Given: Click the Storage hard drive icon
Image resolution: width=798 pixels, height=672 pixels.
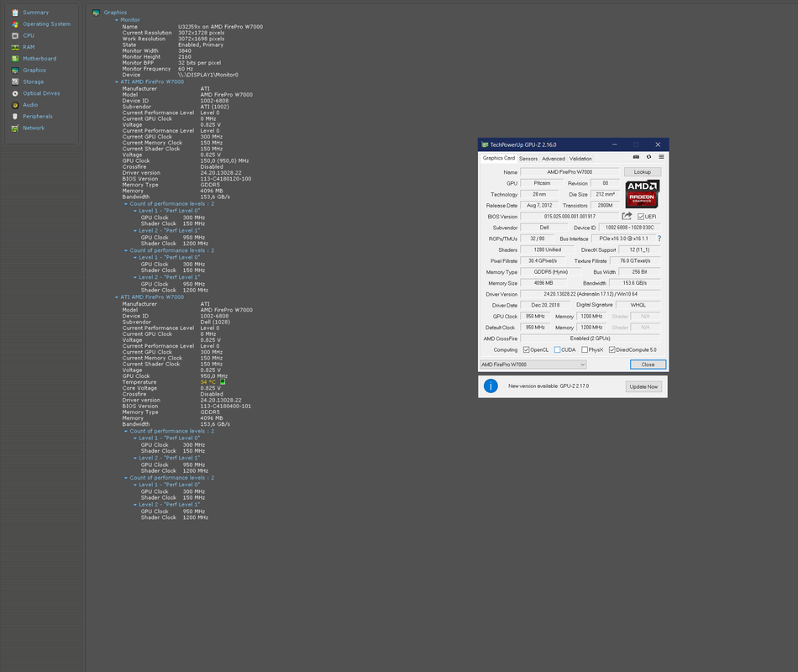Looking at the screenshot, I should (15, 81).
